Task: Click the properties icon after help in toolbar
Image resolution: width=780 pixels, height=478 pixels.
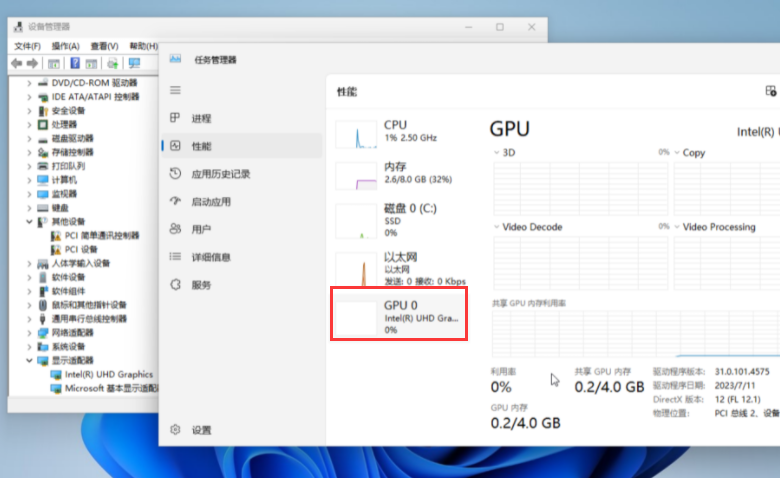Action: pyautogui.click(x=91, y=63)
